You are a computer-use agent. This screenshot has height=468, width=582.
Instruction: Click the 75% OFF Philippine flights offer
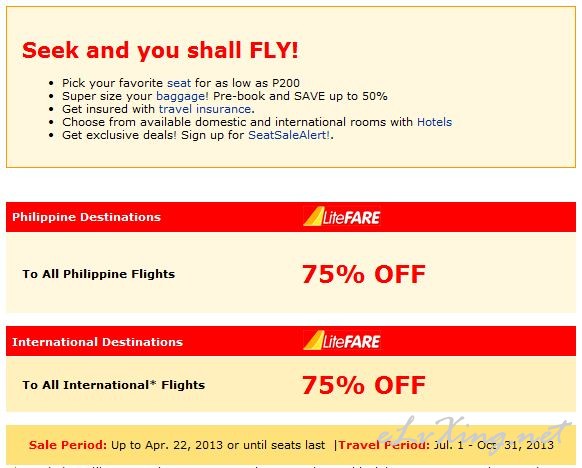point(363,274)
